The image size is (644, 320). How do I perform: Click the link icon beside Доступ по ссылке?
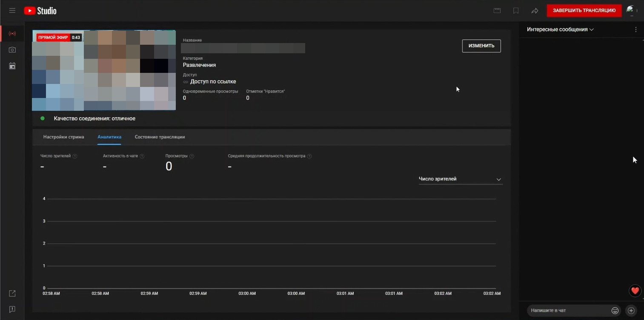186,81
